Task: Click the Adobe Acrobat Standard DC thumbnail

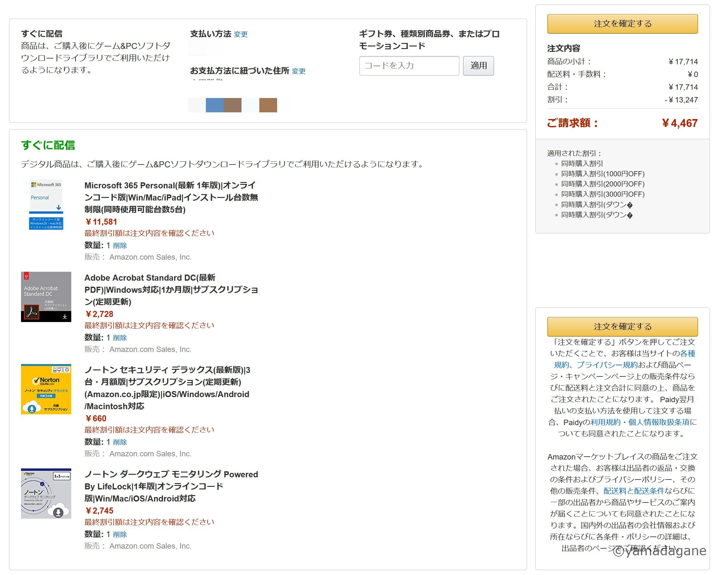Action: tap(46, 297)
